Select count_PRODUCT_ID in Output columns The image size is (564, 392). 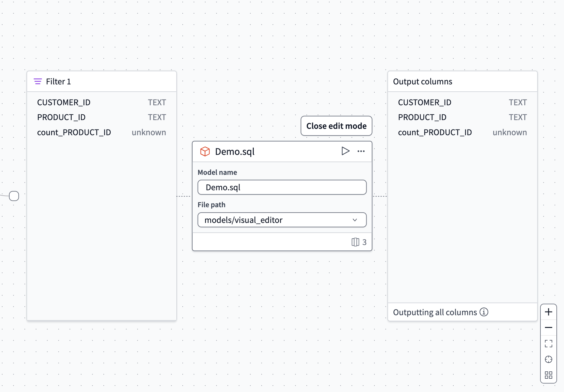[435, 132]
